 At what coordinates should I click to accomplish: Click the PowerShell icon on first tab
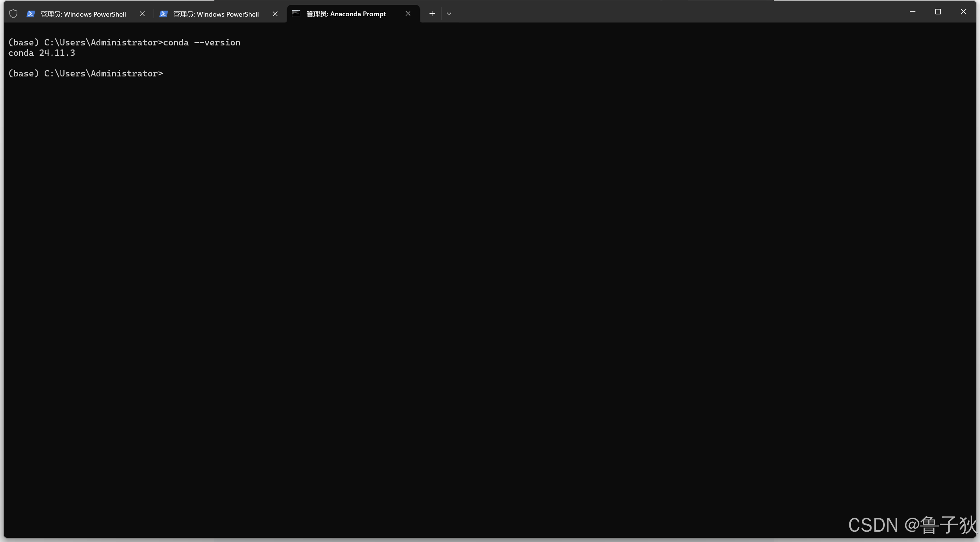[31, 14]
